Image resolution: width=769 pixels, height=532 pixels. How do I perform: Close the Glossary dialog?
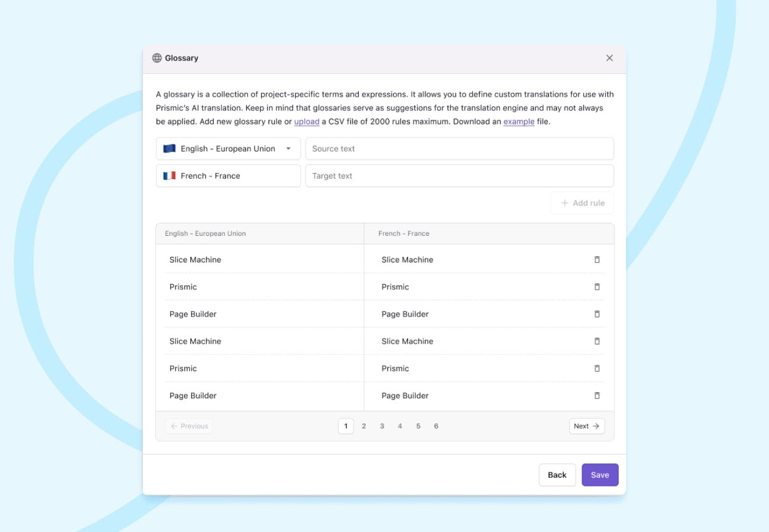(x=609, y=58)
